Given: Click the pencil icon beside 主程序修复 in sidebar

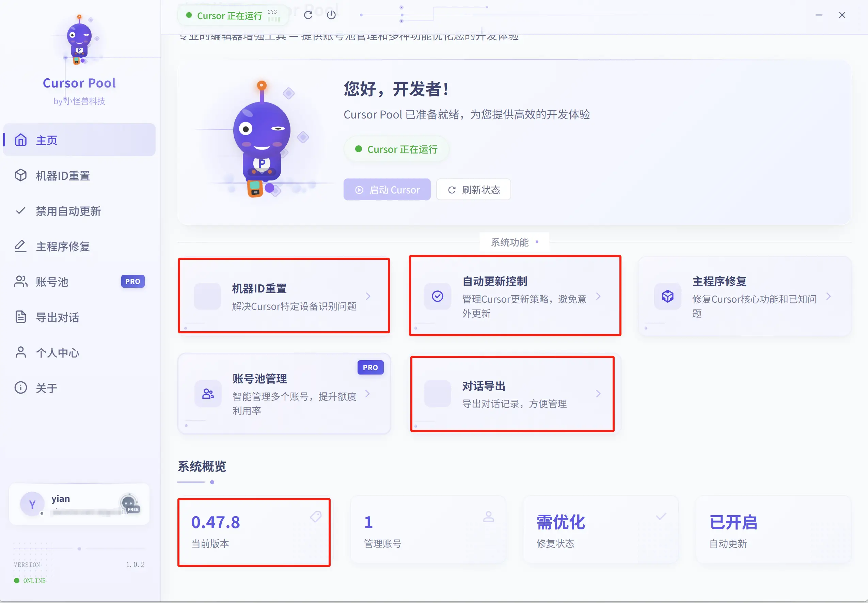Looking at the screenshot, I should tap(21, 246).
